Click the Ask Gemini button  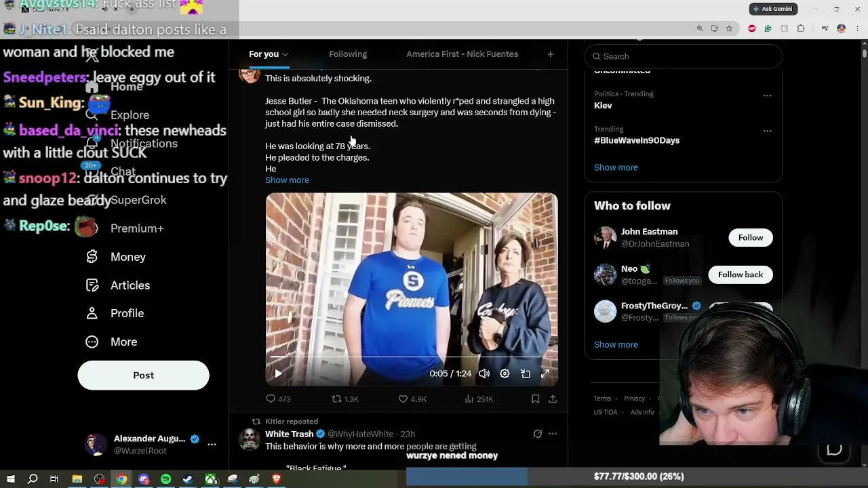[x=773, y=9]
